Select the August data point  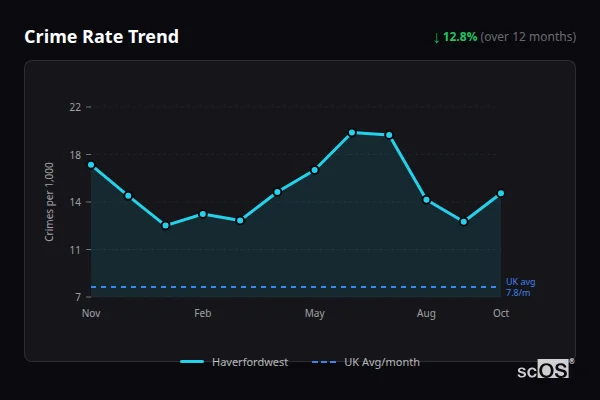(426, 200)
